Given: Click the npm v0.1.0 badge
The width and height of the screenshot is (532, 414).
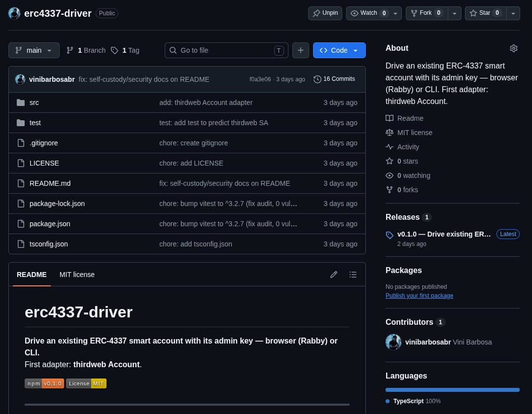Looking at the screenshot, I should 44,383.
